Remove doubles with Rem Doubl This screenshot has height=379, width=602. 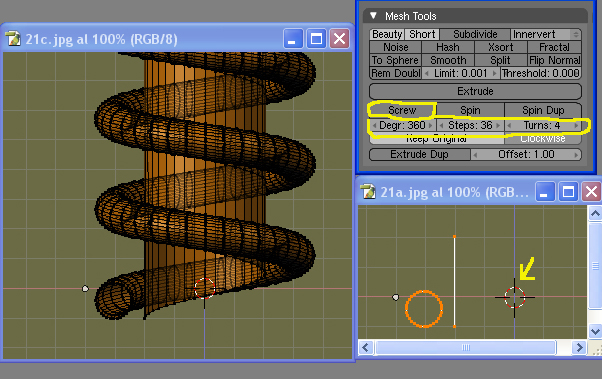(395, 73)
